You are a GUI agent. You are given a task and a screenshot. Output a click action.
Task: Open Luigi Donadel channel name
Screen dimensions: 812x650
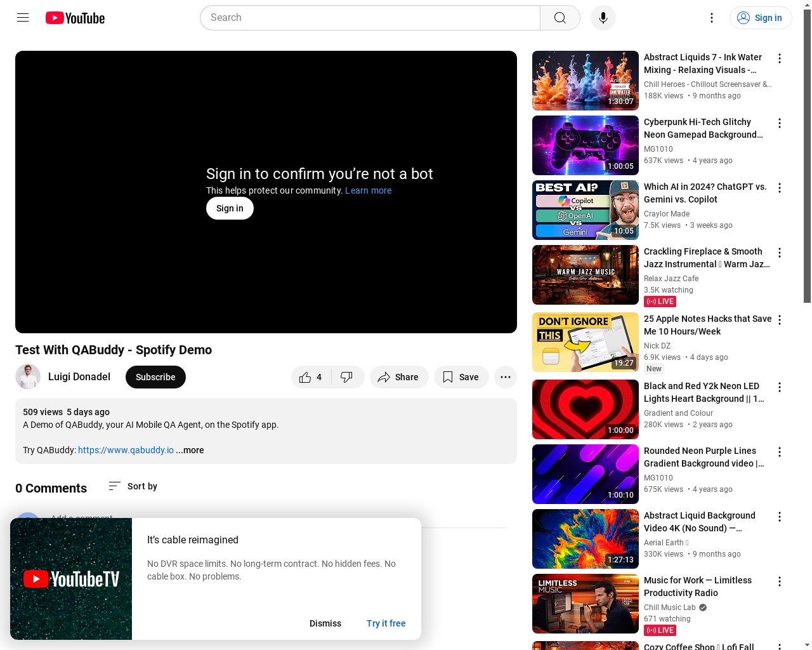(79, 377)
